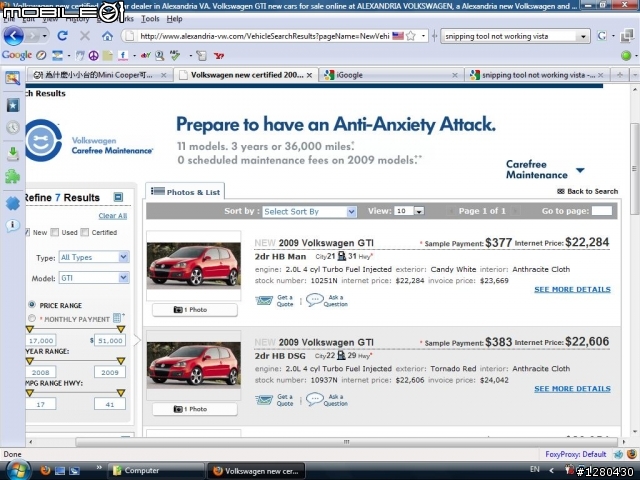Viewport: 640px width, 480px height.
Task: Click the maximum price 51,000 field
Action: (x=110, y=340)
